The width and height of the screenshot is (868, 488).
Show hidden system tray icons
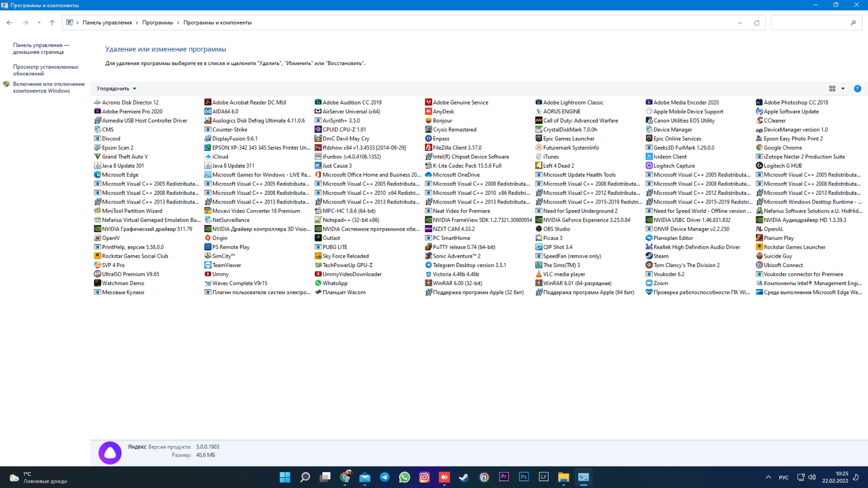tap(768, 477)
